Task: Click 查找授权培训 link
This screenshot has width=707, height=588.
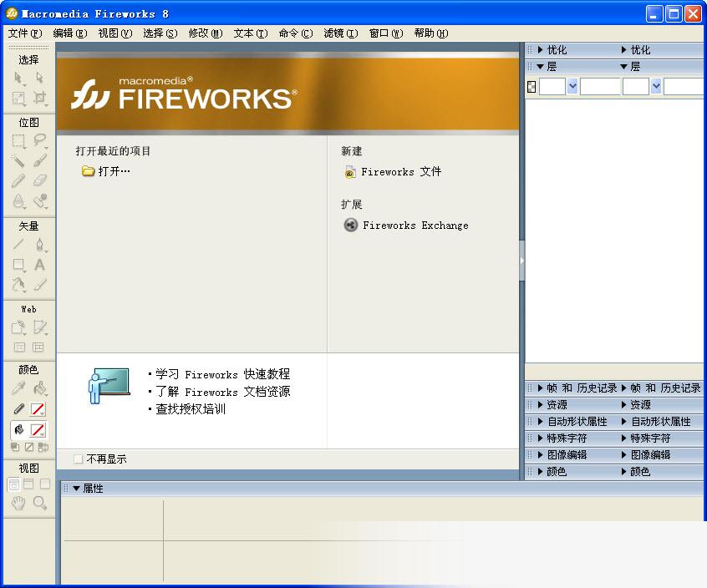Action: tap(191, 409)
